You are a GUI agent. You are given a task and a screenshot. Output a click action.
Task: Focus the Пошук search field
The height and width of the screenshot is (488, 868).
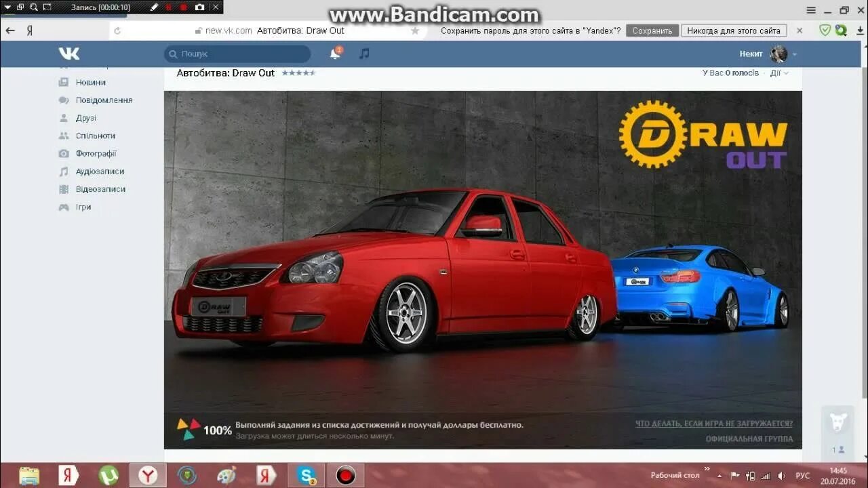[x=237, y=54]
